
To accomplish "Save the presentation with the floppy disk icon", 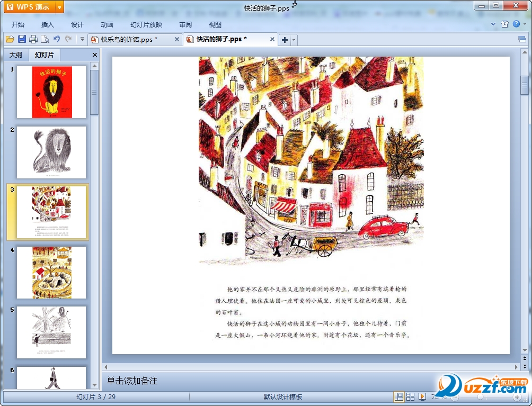I will click(x=22, y=39).
